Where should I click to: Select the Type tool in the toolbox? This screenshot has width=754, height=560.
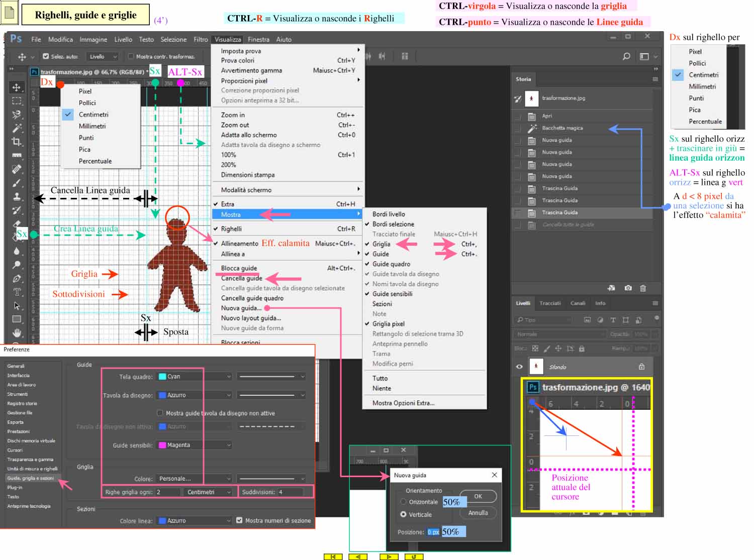click(x=17, y=292)
